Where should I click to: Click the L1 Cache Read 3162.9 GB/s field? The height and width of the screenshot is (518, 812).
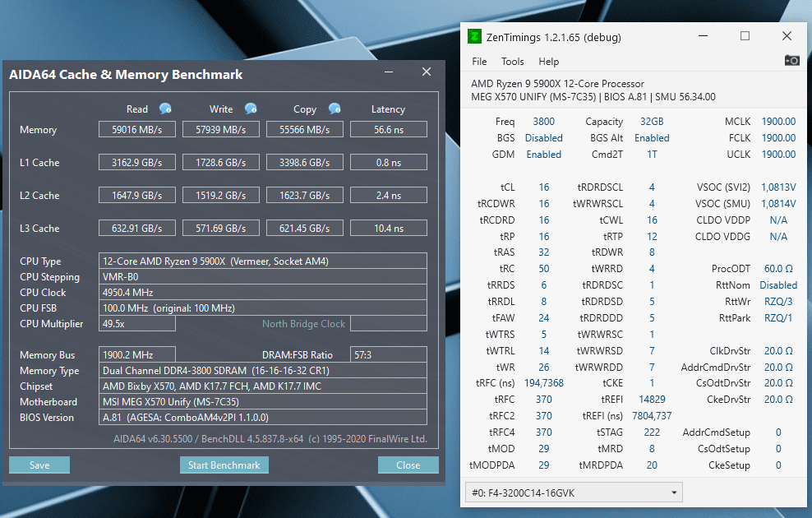pos(136,162)
